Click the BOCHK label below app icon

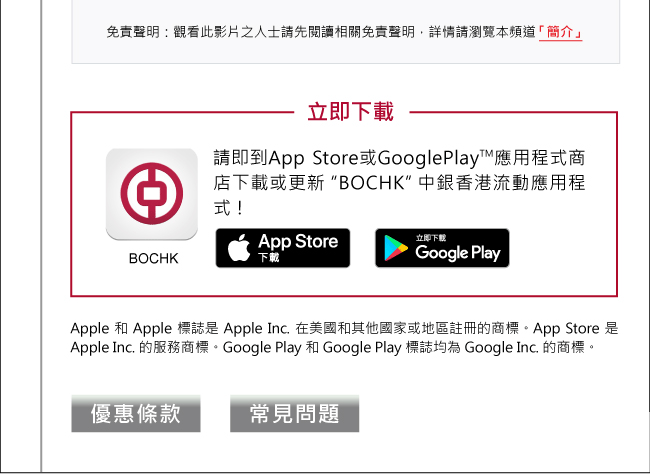click(153, 258)
